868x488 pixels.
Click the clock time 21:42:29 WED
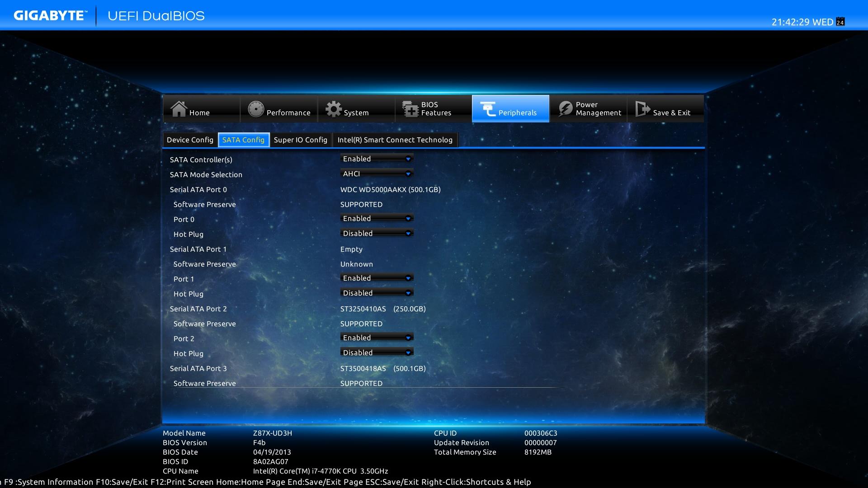(802, 22)
